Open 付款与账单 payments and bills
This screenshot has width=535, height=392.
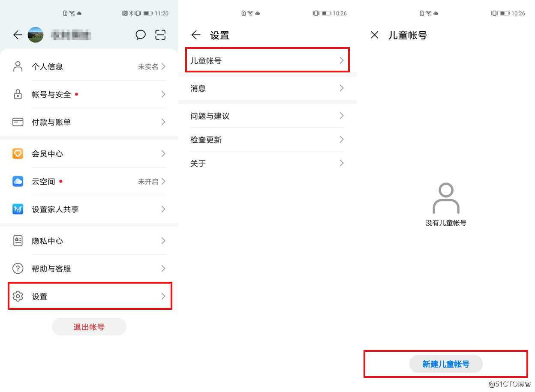[89, 122]
